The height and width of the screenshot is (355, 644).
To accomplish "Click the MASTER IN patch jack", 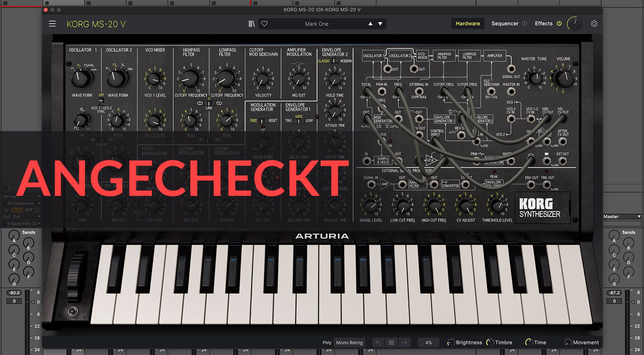I will tap(511, 92).
